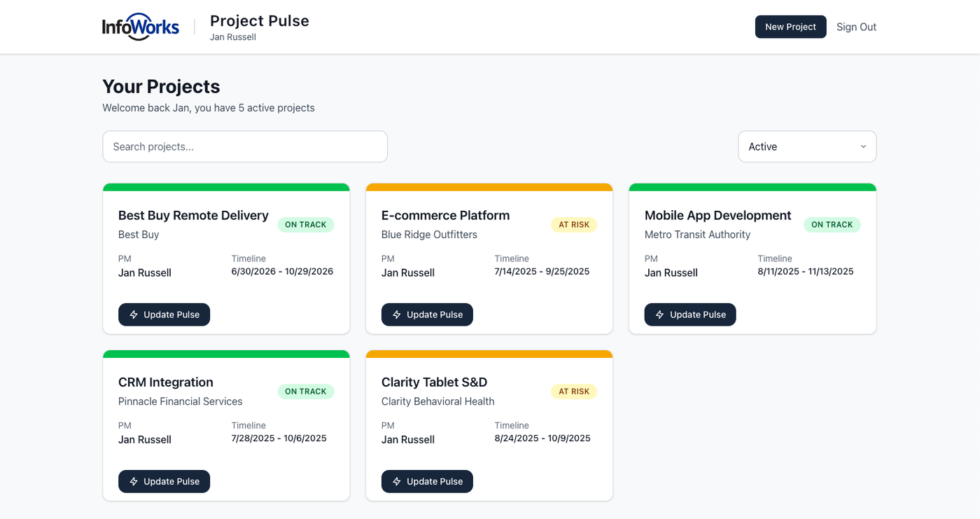Click the Metro Transit Authority client name
980x519 pixels.
pos(697,235)
